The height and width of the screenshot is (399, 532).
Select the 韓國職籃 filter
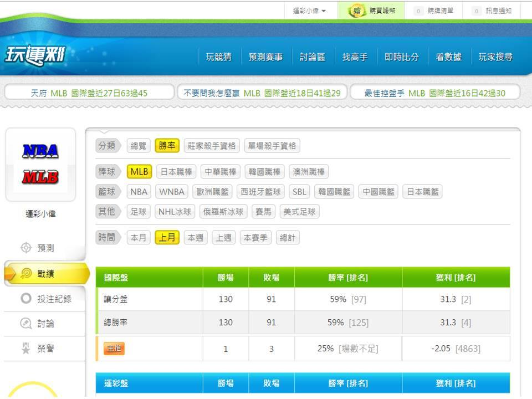(334, 191)
